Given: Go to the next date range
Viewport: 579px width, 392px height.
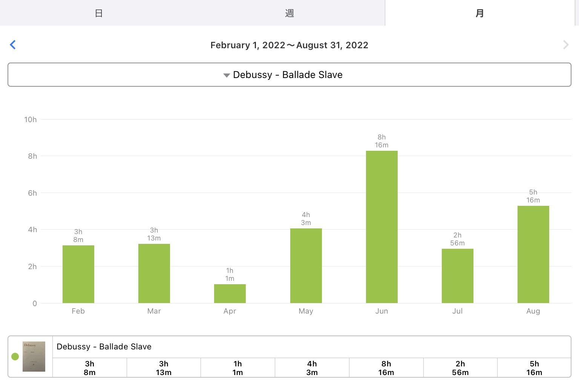Looking at the screenshot, I should coord(566,45).
